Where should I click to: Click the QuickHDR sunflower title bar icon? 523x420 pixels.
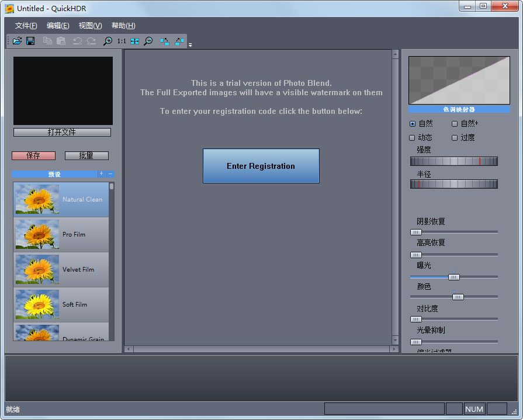click(x=9, y=9)
